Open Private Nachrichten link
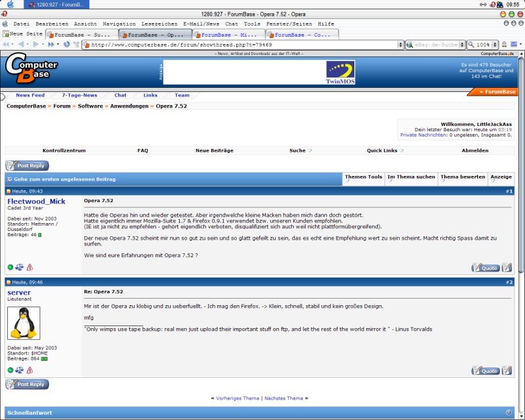 pos(423,135)
